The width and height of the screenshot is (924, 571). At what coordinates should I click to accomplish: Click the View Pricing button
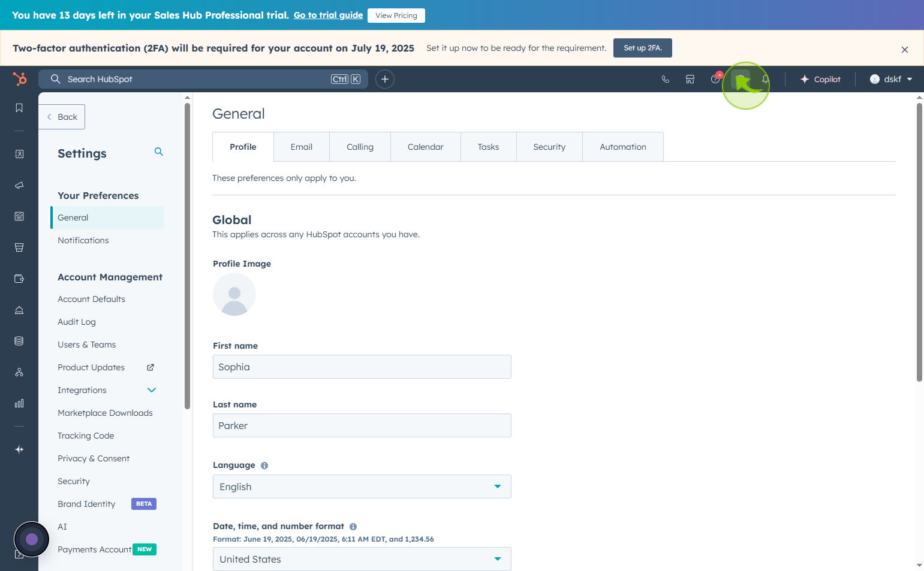coord(396,16)
